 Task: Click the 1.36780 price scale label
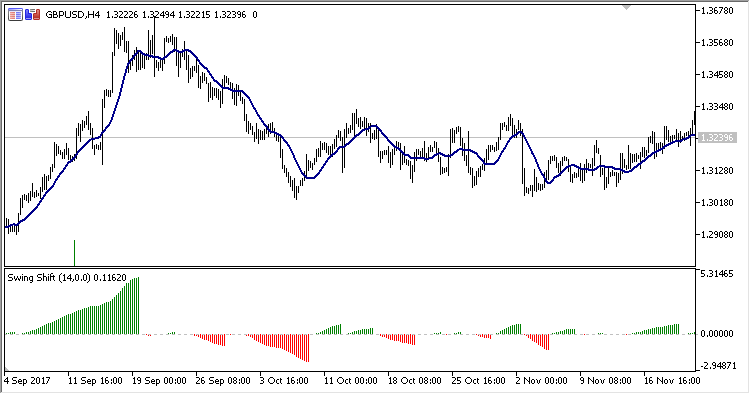[717, 11]
